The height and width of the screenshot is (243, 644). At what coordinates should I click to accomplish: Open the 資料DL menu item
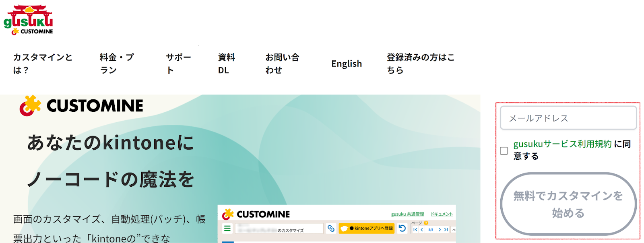(227, 64)
